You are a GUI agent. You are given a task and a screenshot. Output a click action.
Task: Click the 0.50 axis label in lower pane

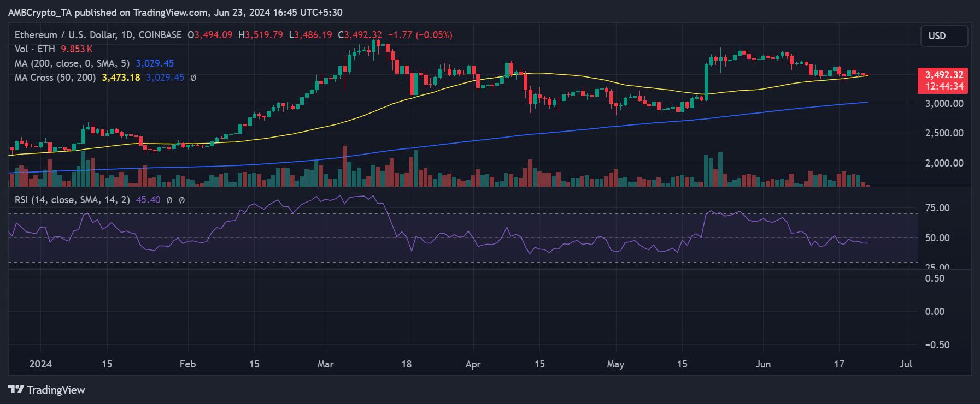(935, 278)
